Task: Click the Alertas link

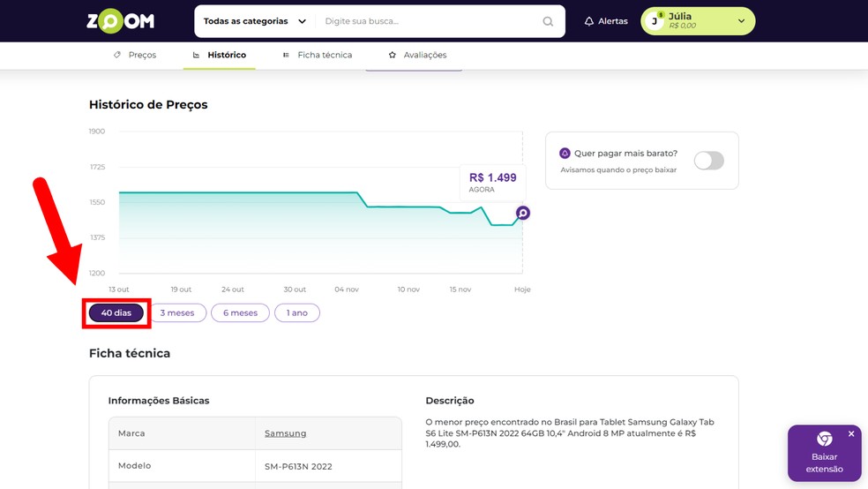Action: tap(613, 21)
